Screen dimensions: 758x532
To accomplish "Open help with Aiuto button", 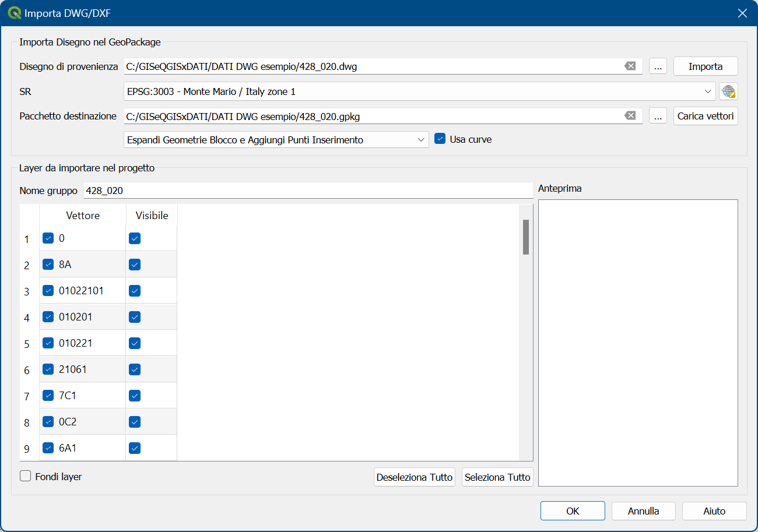I will click(714, 511).
